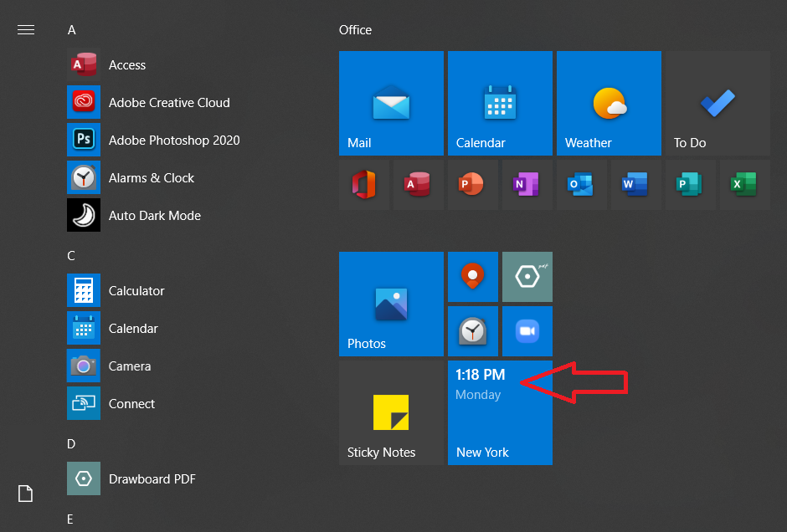Select the 'Calculator' text label

click(136, 291)
